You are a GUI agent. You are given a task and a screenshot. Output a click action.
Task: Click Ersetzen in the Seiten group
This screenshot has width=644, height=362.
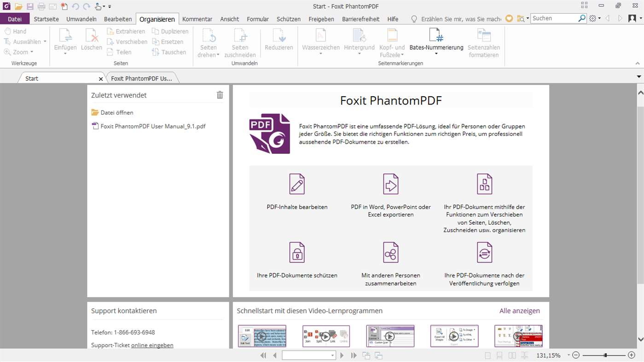click(x=168, y=41)
